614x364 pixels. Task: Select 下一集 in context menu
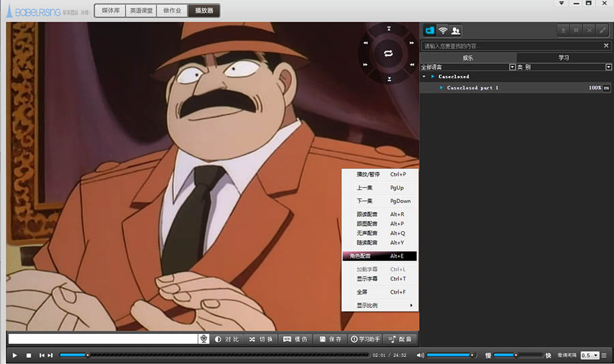(380, 201)
